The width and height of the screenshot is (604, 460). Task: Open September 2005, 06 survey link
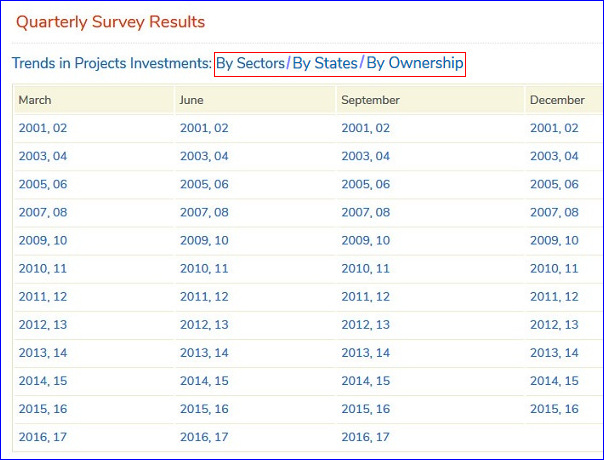pyautogui.click(x=366, y=184)
